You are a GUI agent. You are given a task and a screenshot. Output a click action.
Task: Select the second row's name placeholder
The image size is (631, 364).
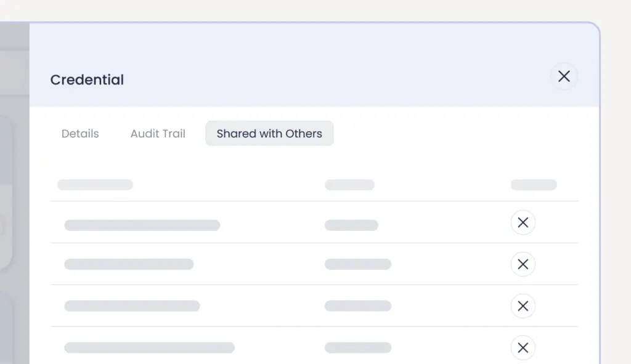(129, 264)
